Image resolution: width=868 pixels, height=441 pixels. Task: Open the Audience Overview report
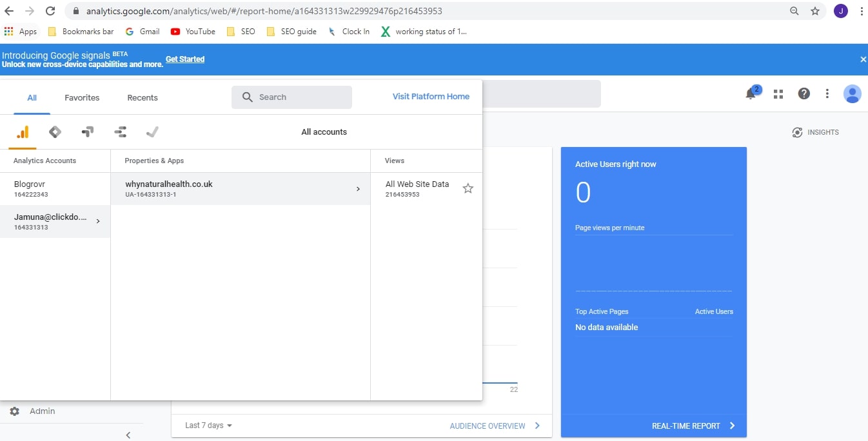[487, 426]
